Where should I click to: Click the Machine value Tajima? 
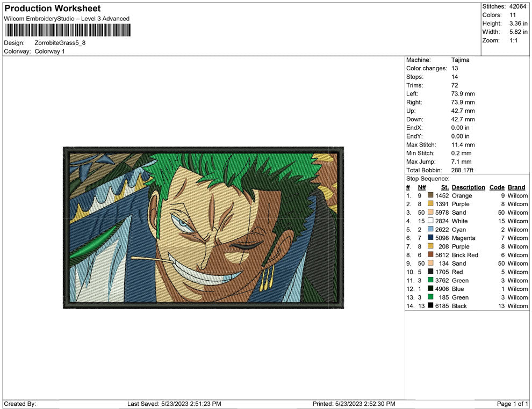point(461,60)
